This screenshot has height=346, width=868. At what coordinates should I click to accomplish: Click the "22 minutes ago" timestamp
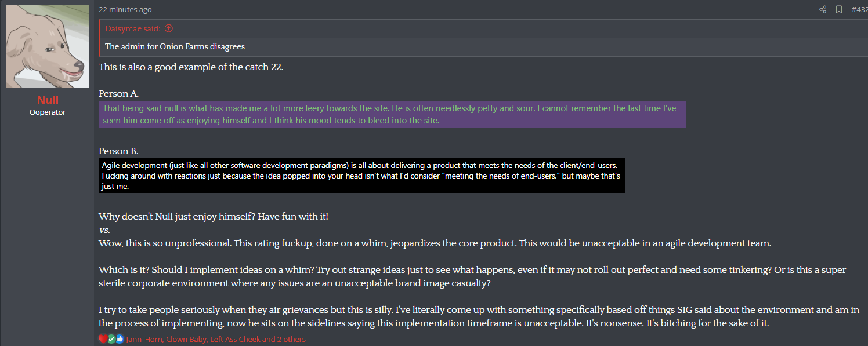pos(125,9)
